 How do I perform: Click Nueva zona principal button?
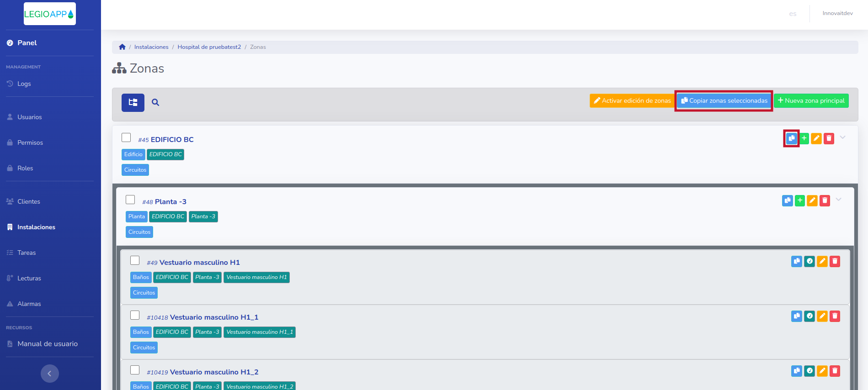(811, 100)
